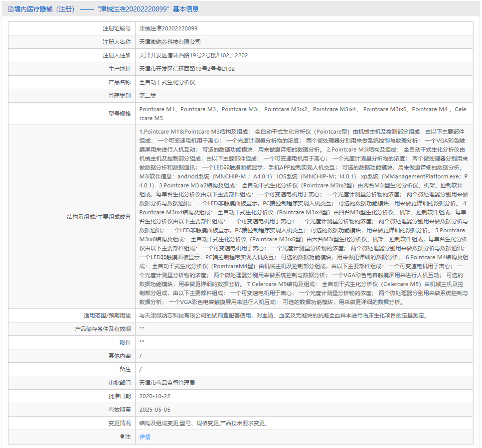482x448 pixels.
Task: Select 津械注准20202220099 value in the 注册证编号 row
Action: tap(168, 28)
